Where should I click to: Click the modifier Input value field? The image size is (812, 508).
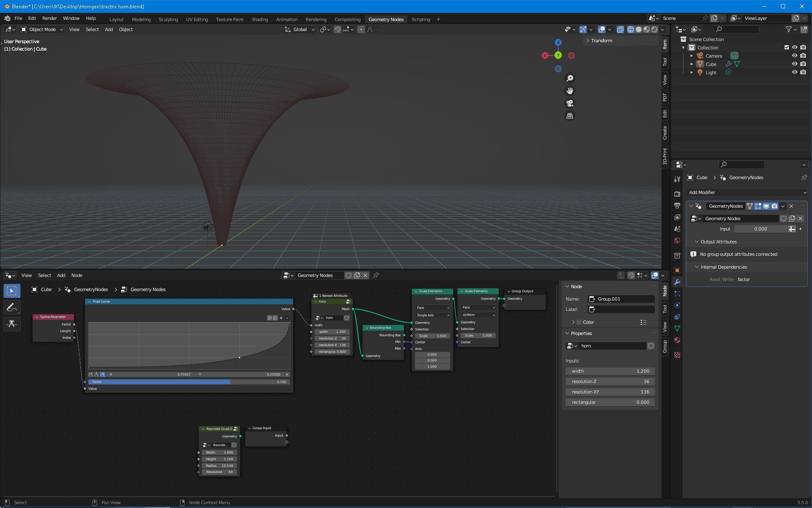click(761, 229)
